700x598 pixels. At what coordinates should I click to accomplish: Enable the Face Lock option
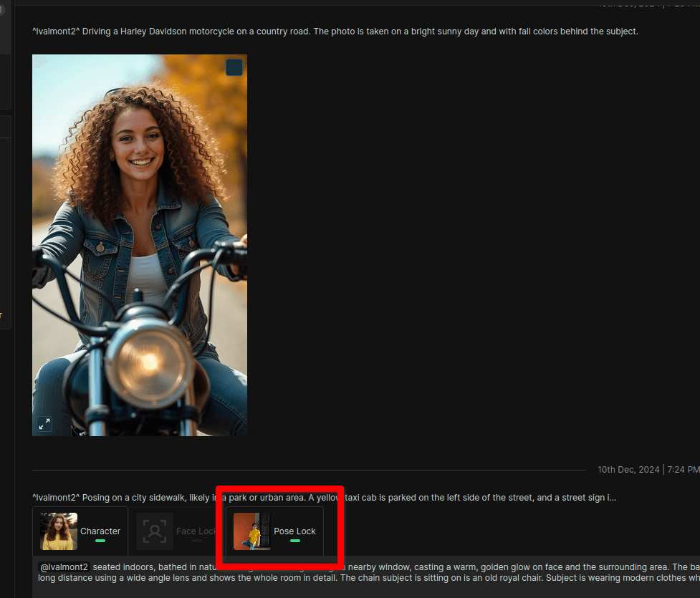click(x=177, y=531)
